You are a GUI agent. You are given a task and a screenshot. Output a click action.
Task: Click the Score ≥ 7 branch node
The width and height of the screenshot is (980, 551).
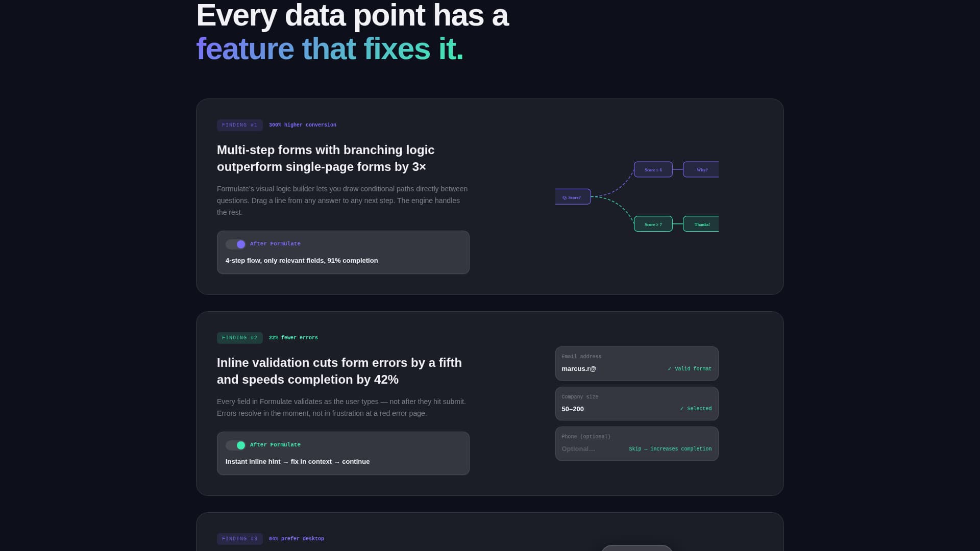(653, 224)
